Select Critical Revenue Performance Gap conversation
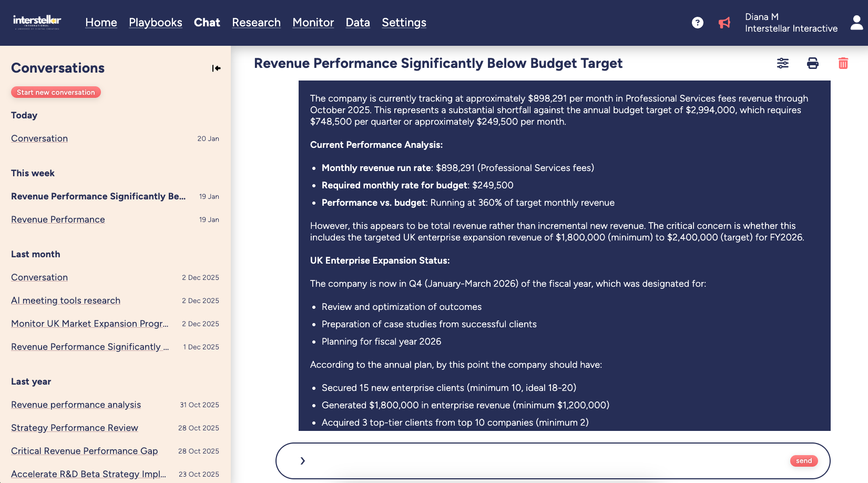Image resolution: width=868 pixels, height=483 pixels. coord(84,451)
